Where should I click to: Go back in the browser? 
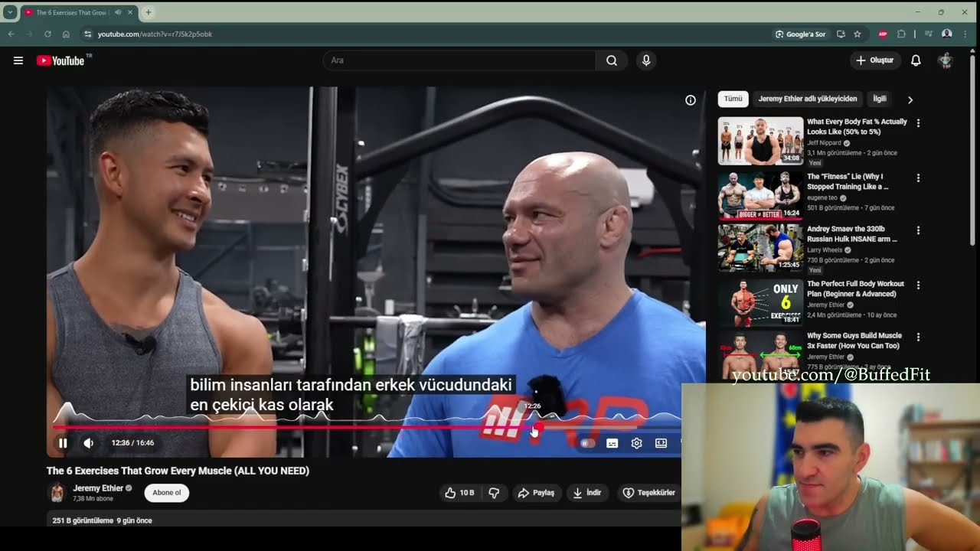click(x=11, y=34)
